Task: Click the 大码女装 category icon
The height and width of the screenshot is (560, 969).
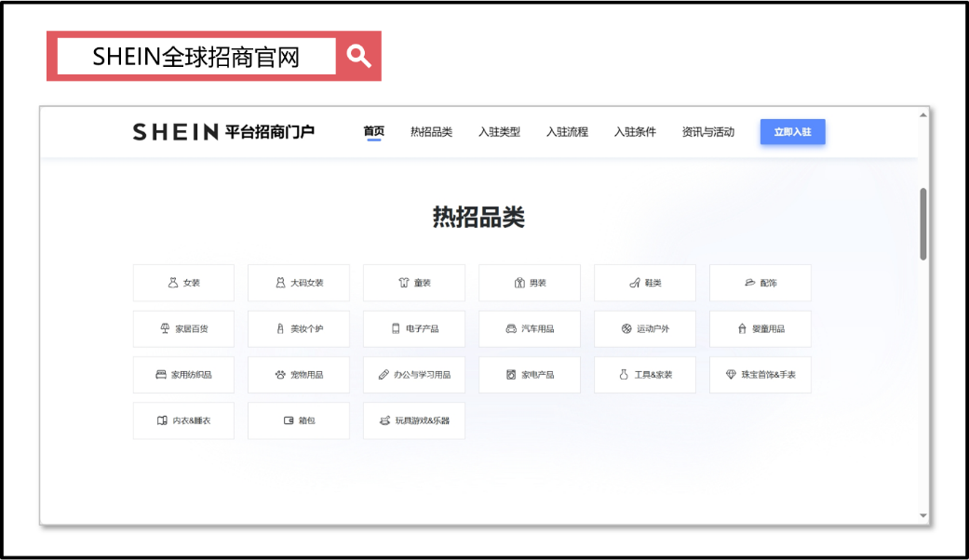Action: pos(280,282)
